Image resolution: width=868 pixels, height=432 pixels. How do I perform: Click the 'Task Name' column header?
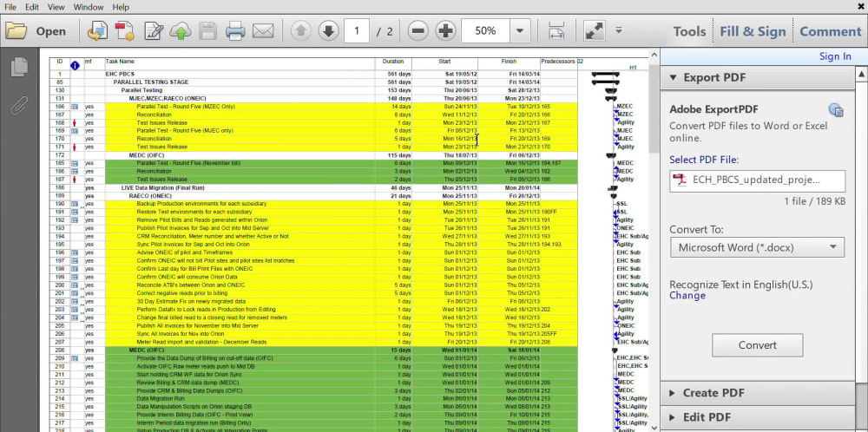coord(120,62)
